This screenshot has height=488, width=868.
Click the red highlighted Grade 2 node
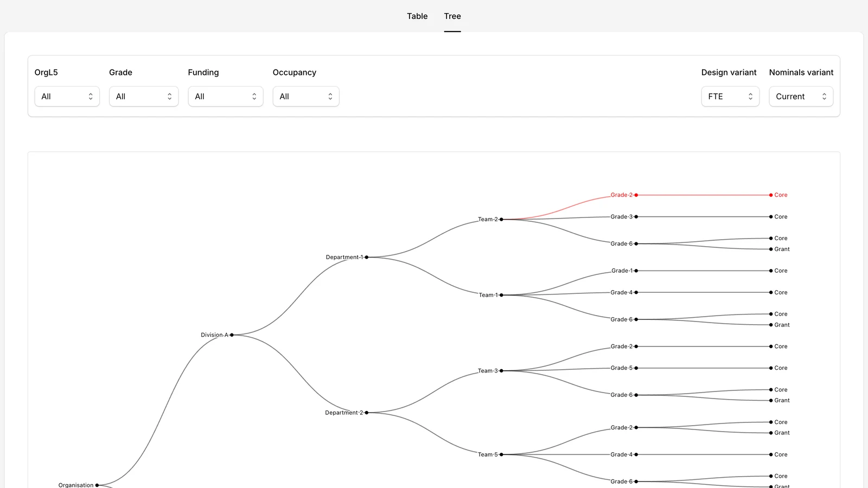[636, 195]
